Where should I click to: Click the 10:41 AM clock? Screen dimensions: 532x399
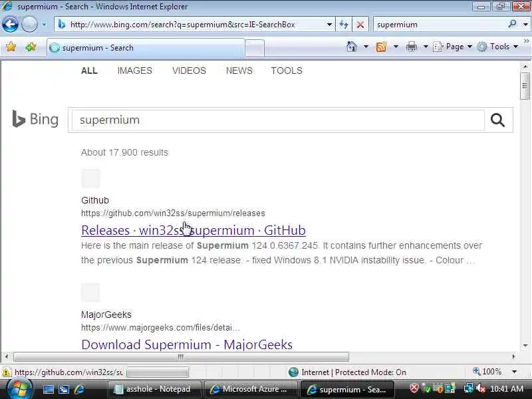[x=507, y=389]
